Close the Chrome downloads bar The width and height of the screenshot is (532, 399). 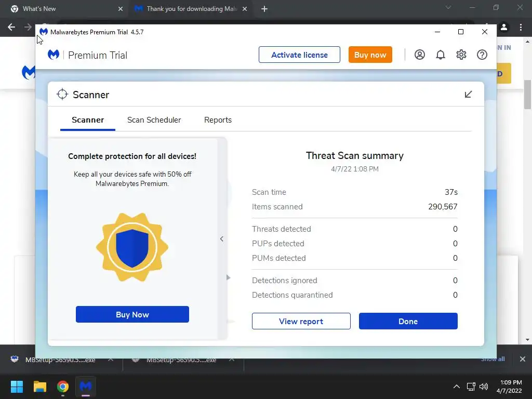(x=523, y=359)
